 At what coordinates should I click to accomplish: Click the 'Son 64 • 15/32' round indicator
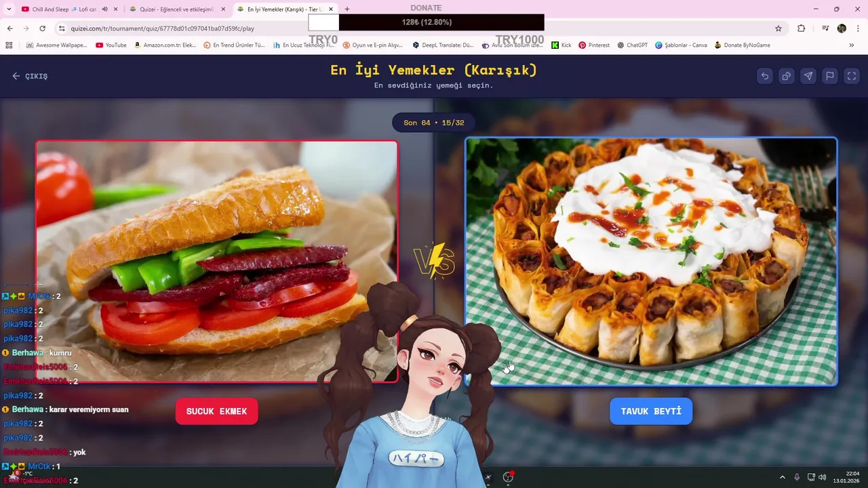click(x=434, y=123)
